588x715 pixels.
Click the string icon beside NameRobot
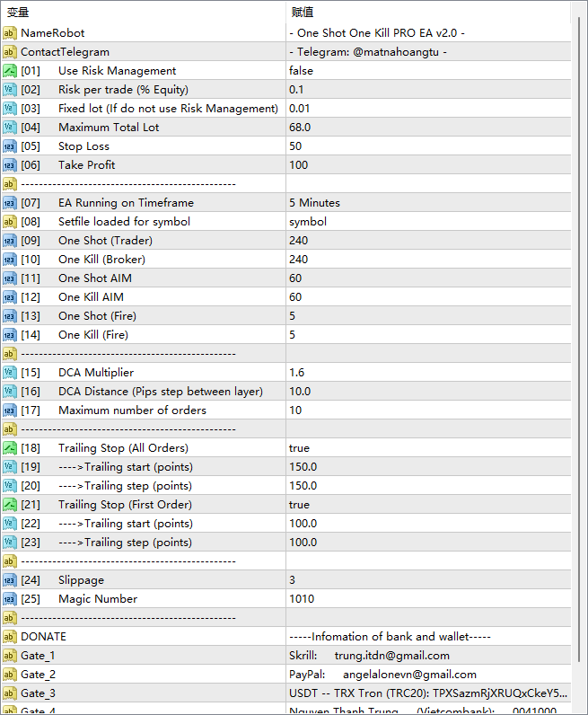[x=10, y=33]
